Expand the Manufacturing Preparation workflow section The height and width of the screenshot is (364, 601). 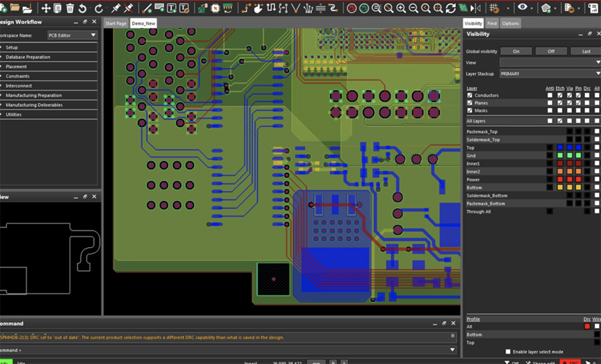click(x=35, y=95)
